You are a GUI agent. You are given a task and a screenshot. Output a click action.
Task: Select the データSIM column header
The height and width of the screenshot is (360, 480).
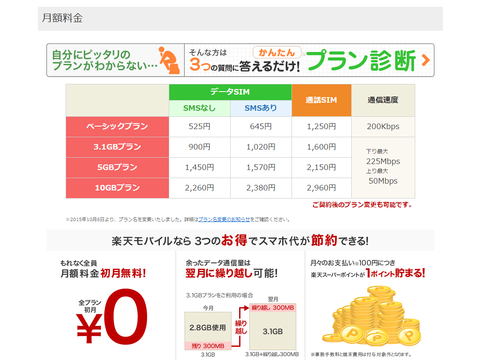230,92
